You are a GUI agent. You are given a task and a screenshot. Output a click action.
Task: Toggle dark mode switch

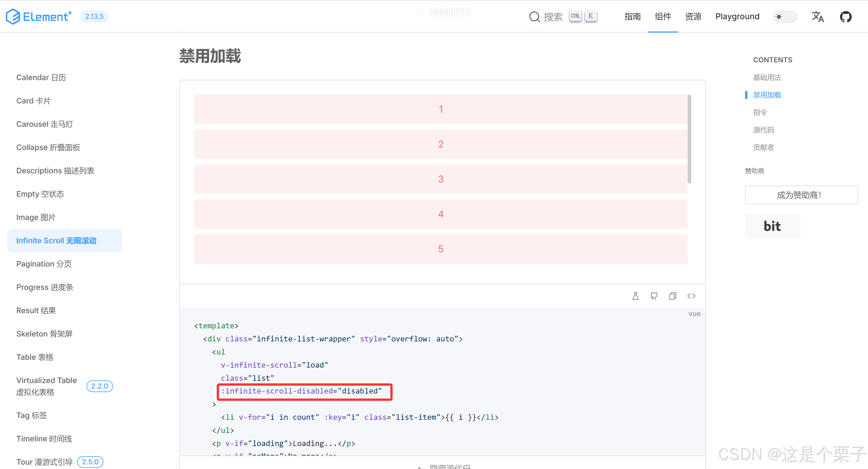coord(785,17)
